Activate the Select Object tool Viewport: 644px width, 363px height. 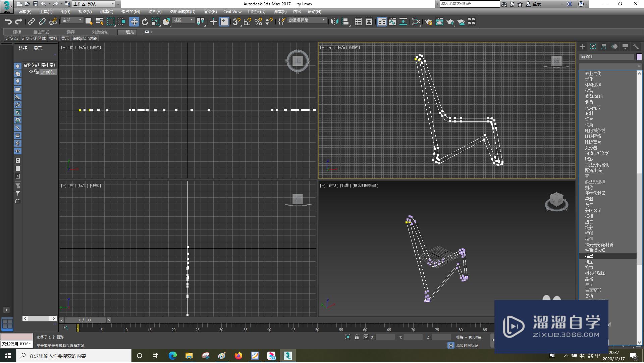89,22
